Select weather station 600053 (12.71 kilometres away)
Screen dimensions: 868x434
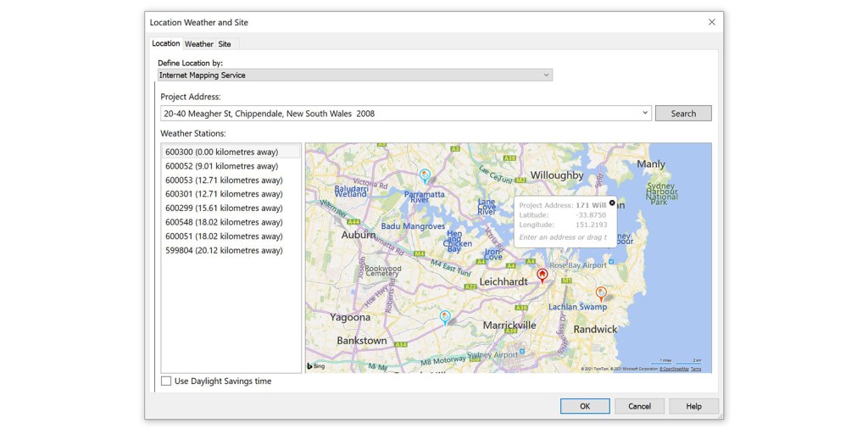[x=231, y=180]
